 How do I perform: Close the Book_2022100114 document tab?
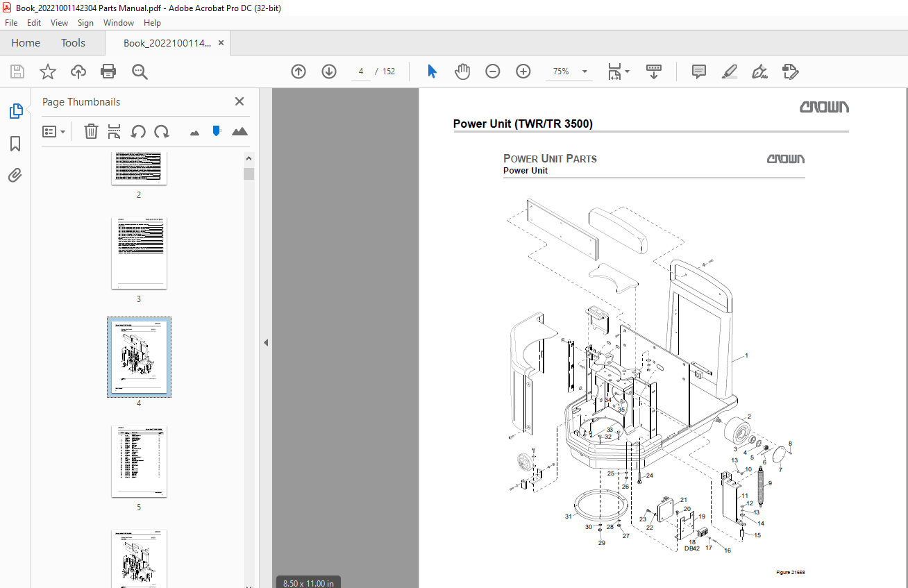[x=221, y=43]
